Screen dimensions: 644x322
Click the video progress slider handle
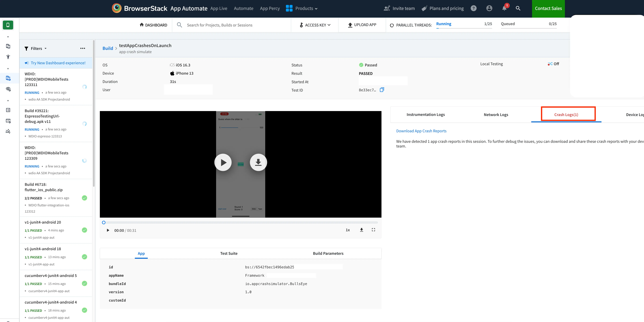pyautogui.click(x=104, y=223)
